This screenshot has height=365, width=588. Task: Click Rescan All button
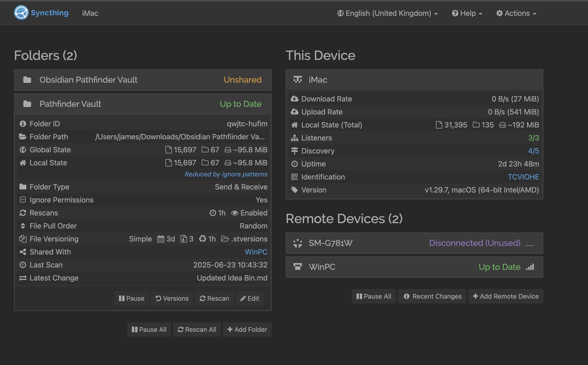coord(197,330)
